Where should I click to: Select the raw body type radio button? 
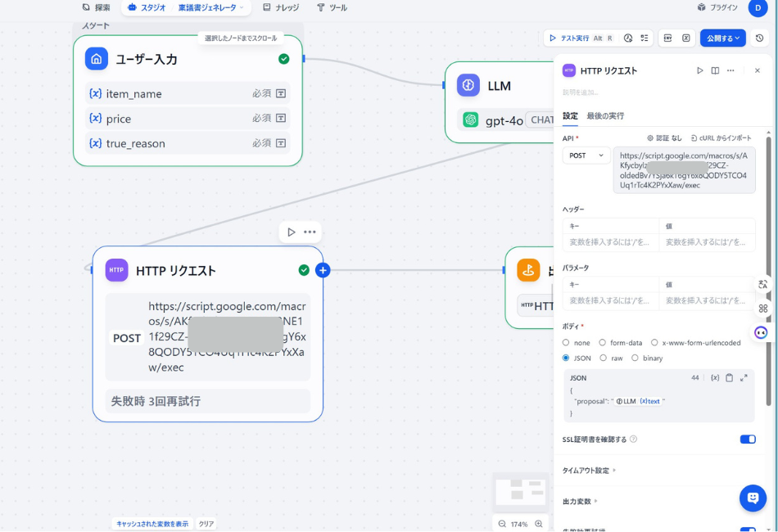(605, 358)
